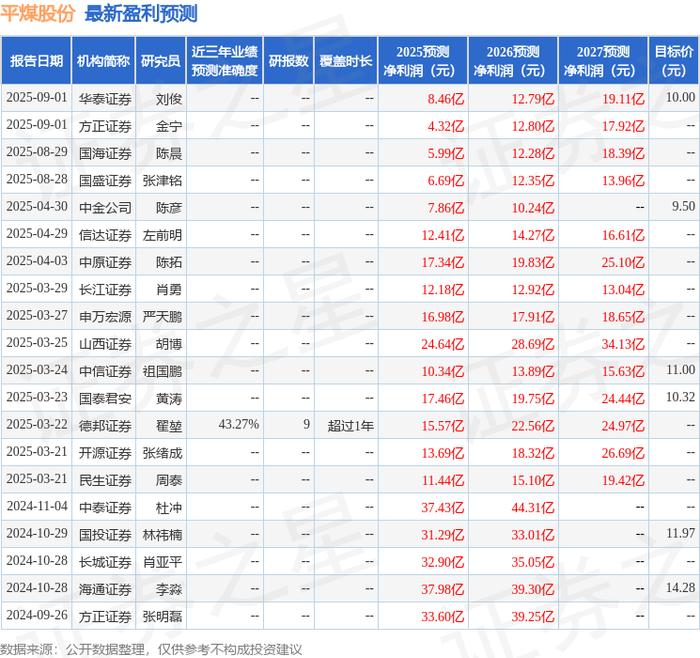Select the 海通证券 institution cell
700x658 pixels.
[105, 589]
